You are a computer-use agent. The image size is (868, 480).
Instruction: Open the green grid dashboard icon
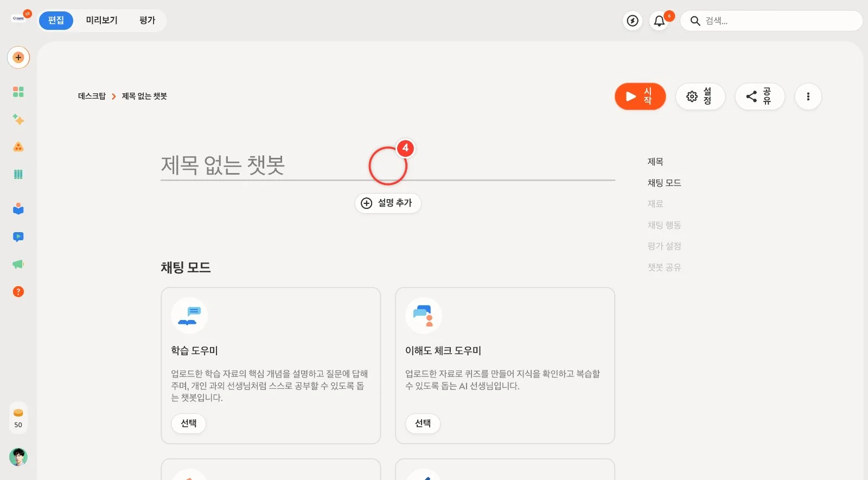click(18, 92)
